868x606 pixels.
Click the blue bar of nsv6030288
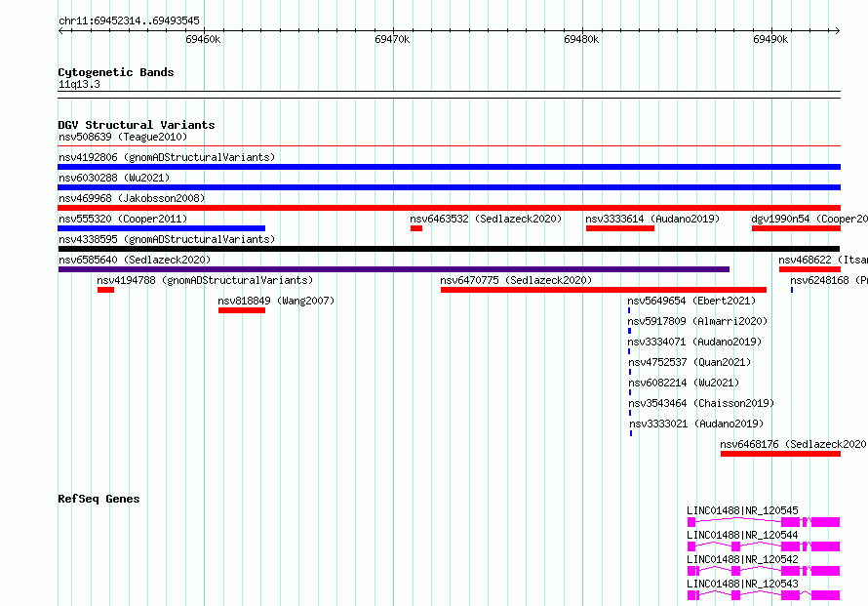pos(449,187)
